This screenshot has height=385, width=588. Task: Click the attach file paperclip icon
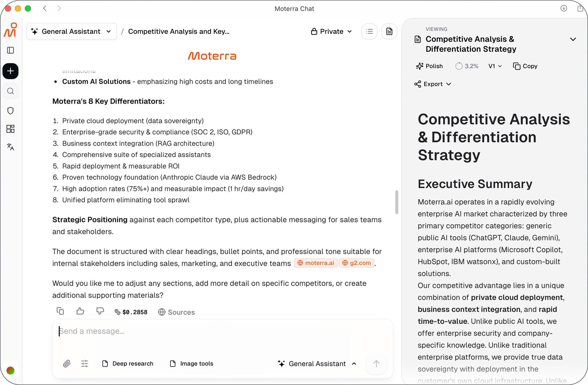click(66, 364)
